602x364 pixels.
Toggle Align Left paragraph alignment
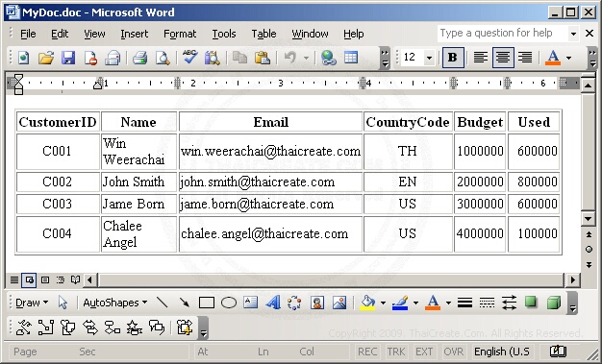pos(480,58)
